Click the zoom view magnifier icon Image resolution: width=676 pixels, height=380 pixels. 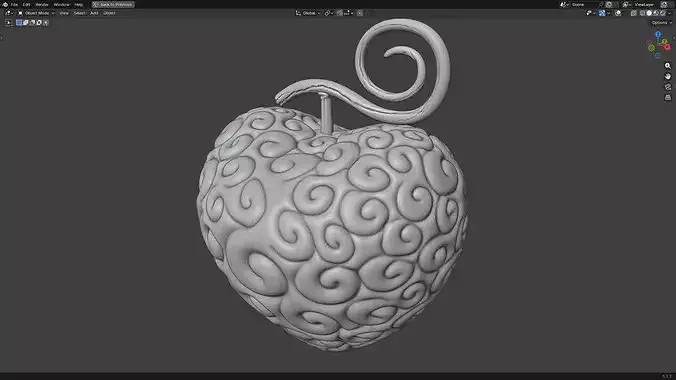tap(668, 66)
